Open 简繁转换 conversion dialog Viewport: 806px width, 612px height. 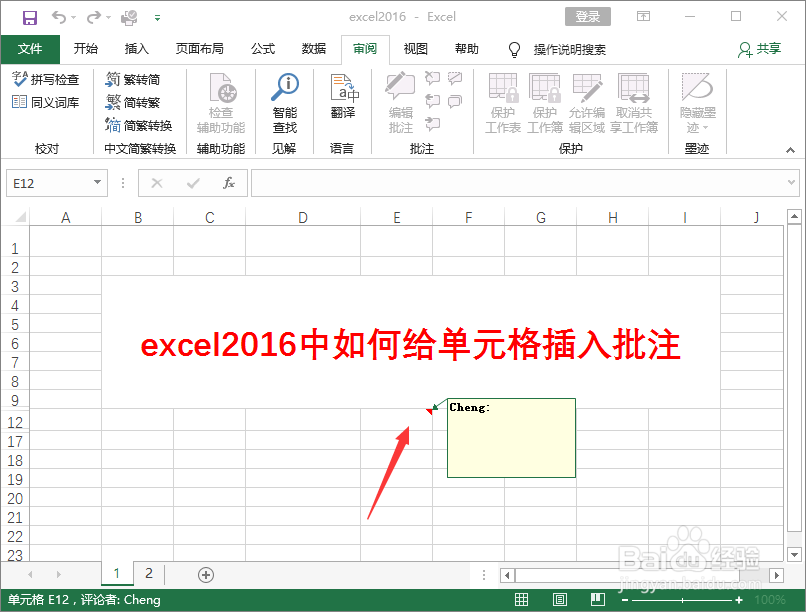click(138, 125)
